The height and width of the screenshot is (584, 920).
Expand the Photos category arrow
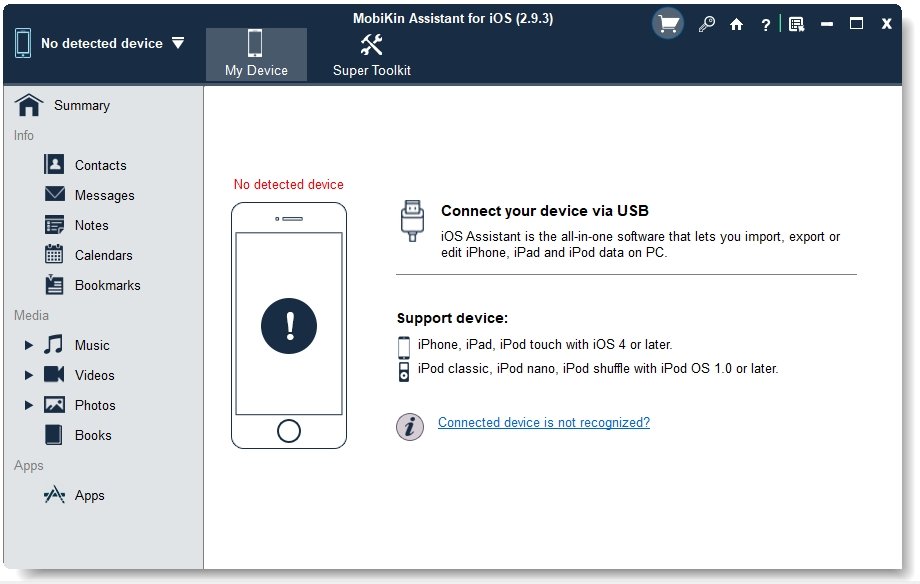pyautogui.click(x=29, y=405)
